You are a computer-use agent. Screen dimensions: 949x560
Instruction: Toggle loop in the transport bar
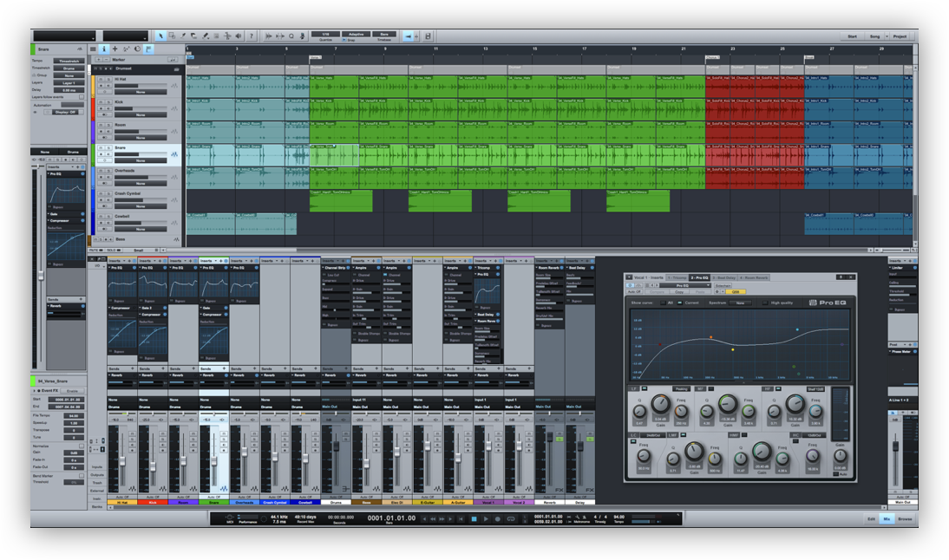coord(512,519)
